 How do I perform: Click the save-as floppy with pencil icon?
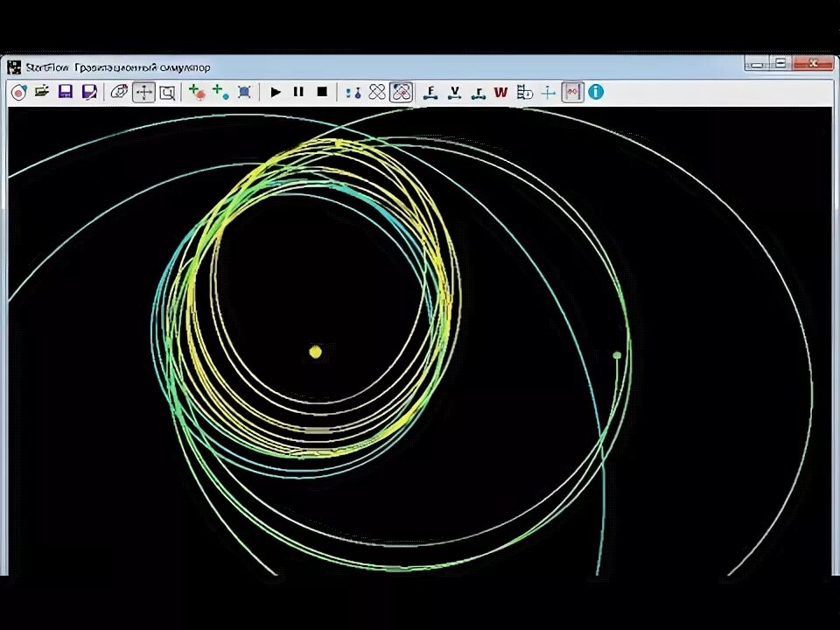pyautogui.click(x=89, y=92)
